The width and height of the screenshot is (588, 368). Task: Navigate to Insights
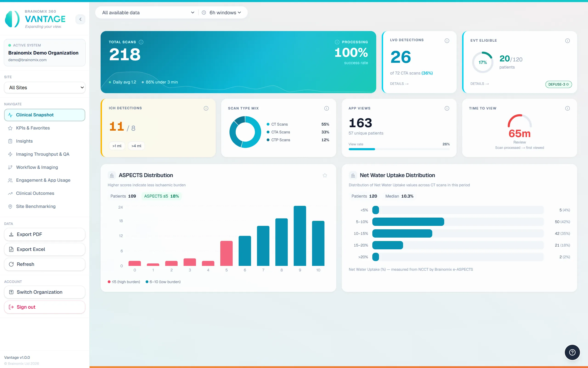click(45, 141)
